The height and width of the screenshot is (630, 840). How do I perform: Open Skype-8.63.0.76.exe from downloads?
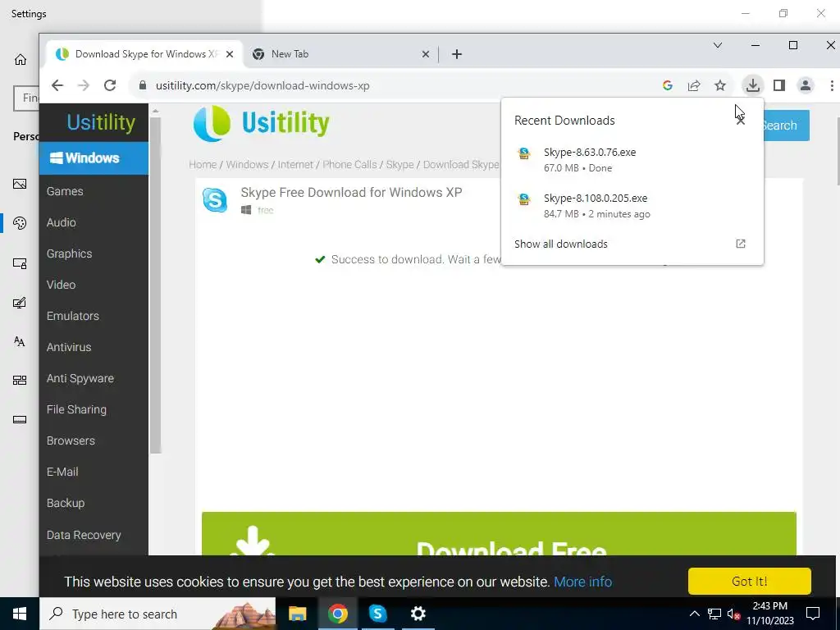point(632,160)
